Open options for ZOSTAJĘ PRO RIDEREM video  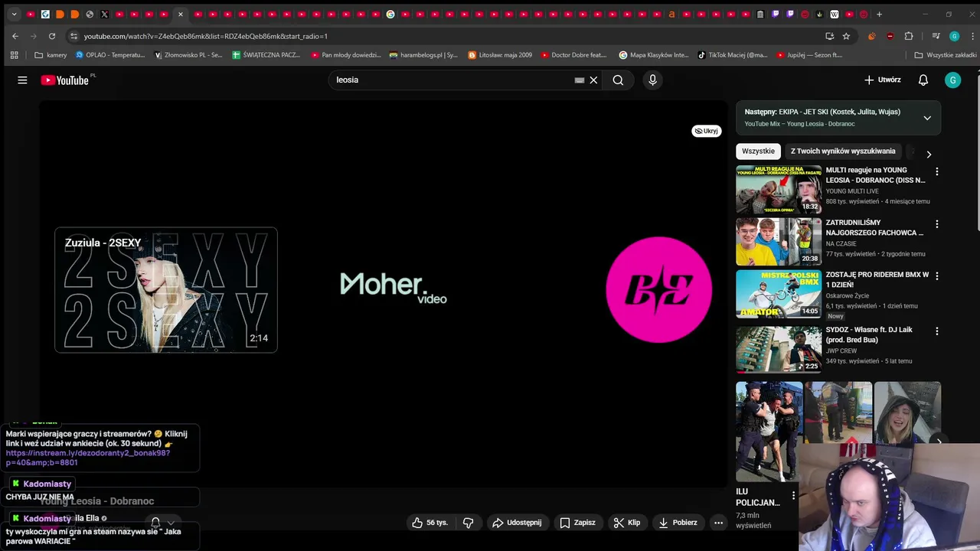(936, 276)
